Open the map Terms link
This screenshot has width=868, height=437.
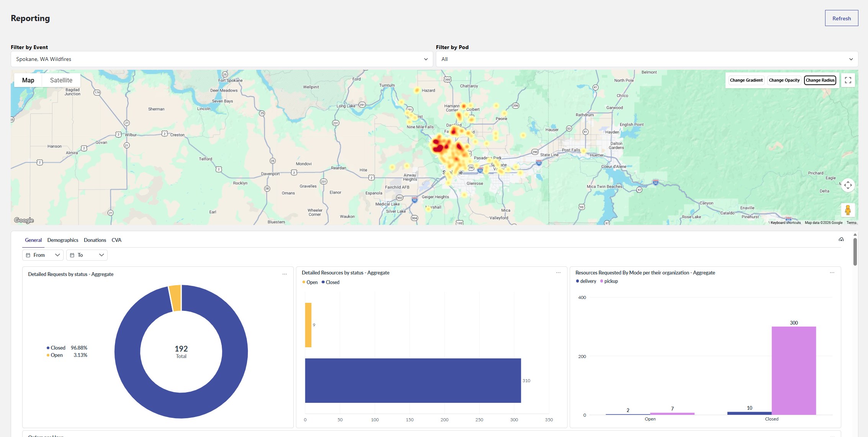[x=851, y=223]
